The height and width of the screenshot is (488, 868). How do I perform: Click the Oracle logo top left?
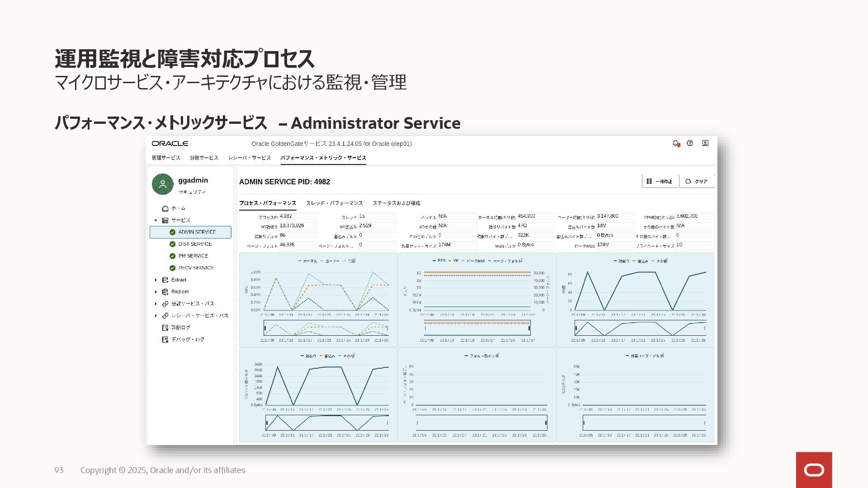click(x=170, y=144)
